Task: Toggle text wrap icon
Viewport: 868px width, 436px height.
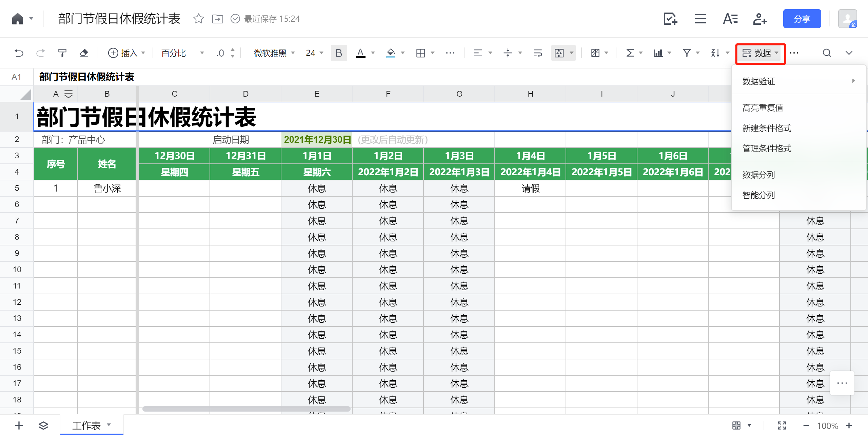Action: click(537, 53)
